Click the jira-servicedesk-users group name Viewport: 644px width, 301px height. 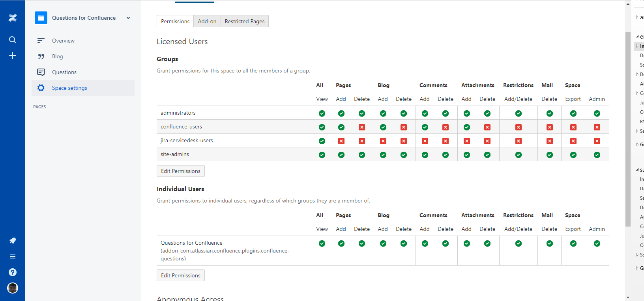187,140
